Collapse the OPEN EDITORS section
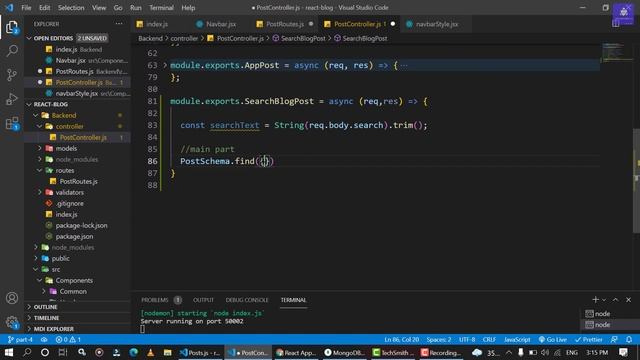The height and width of the screenshot is (360, 640). pos(29,38)
